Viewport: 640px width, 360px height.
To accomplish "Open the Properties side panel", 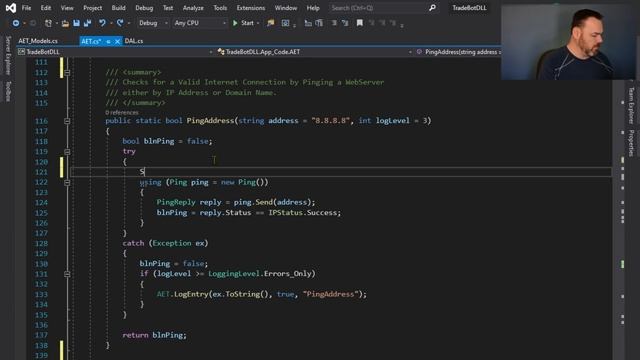I will click(x=631, y=143).
